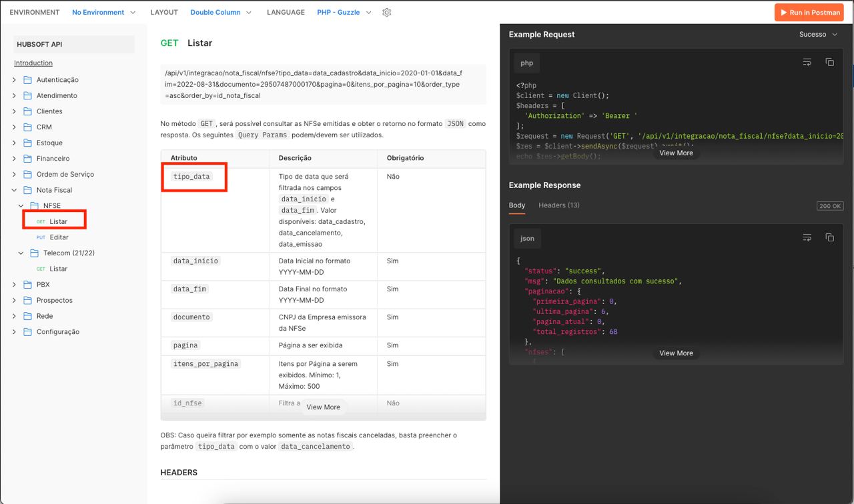Expand the Financeiro folder chevron
This screenshot has width=854, height=504.
pyautogui.click(x=14, y=159)
